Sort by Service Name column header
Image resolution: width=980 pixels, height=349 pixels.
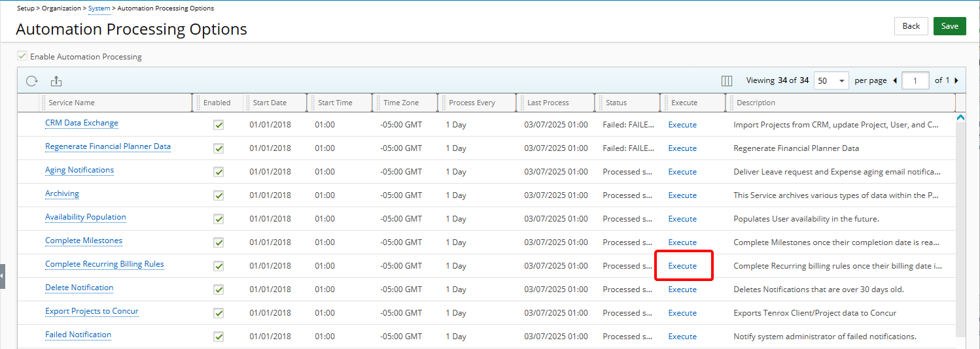[x=71, y=103]
